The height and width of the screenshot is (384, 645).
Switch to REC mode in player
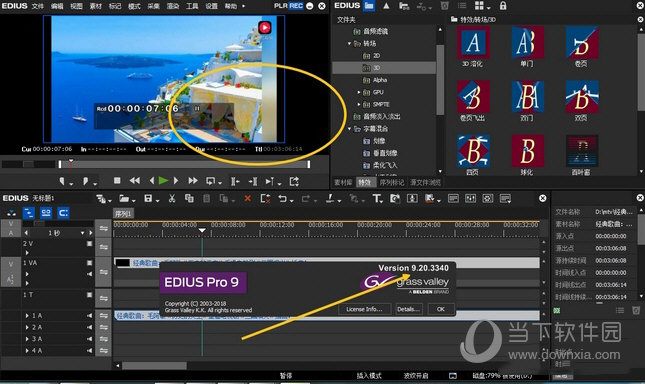point(296,6)
